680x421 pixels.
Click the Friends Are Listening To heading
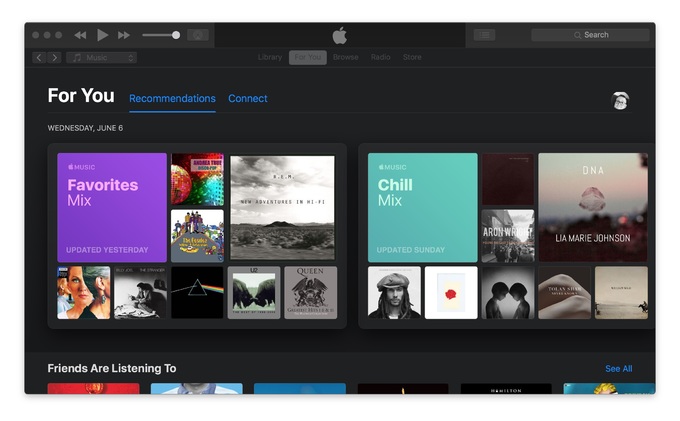112,368
